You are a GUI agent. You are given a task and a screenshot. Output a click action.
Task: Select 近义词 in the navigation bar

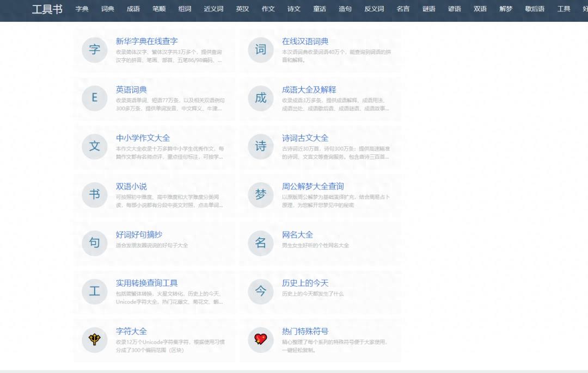pyautogui.click(x=213, y=9)
